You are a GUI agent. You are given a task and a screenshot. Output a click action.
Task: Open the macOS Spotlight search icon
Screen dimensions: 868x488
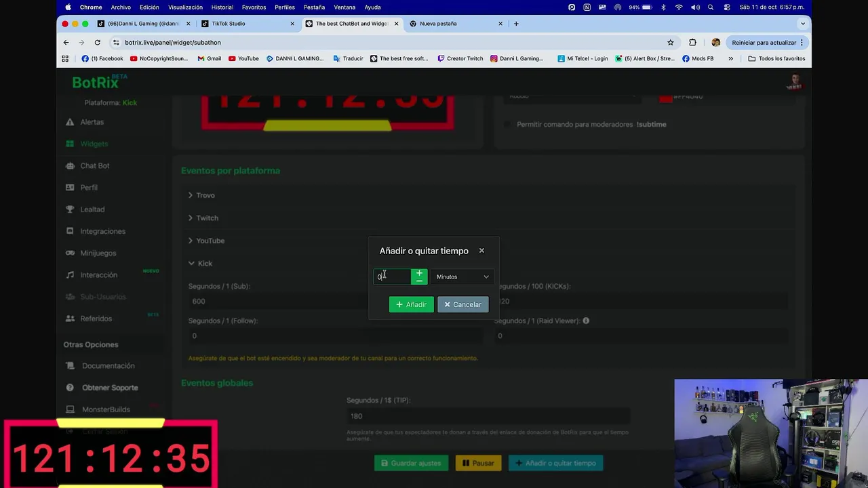pos(711,7)
